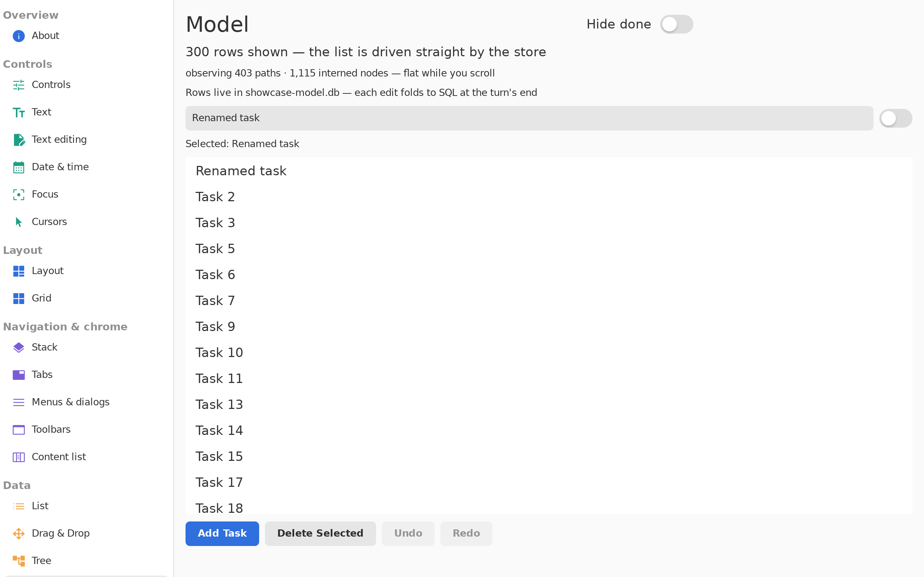This screenshot has width=924, height=577.
Task: Edit the Renamed task text field
Action: [529, 118]
